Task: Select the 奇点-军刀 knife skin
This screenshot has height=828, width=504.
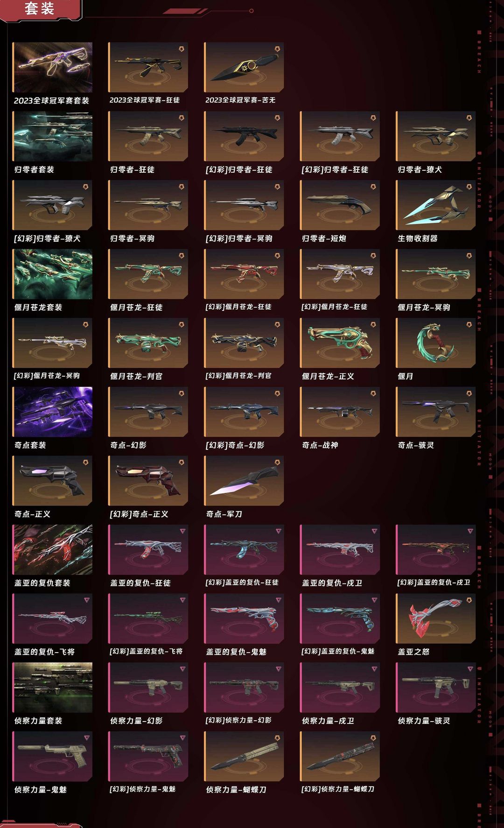Action: 244,481
